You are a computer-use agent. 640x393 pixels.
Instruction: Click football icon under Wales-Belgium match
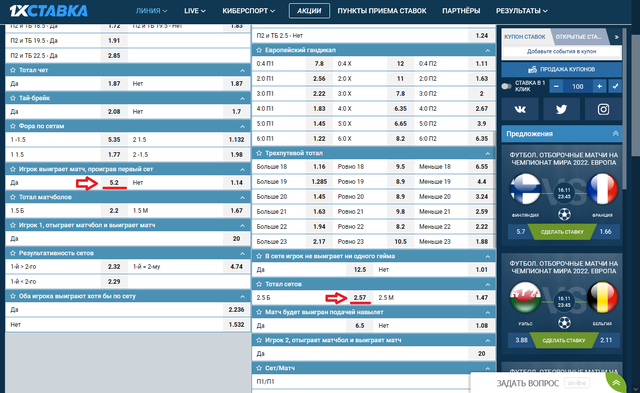[x=564, y=323]
